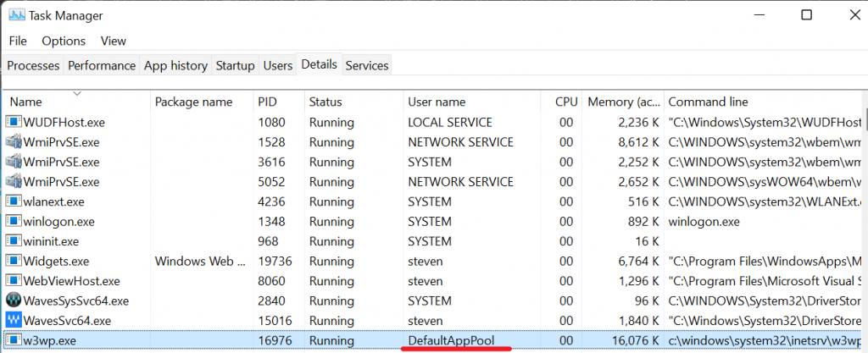The width and height of the screenshot is (868, 353).
Task: Sort by the Status column header
Action: point(353,101)
